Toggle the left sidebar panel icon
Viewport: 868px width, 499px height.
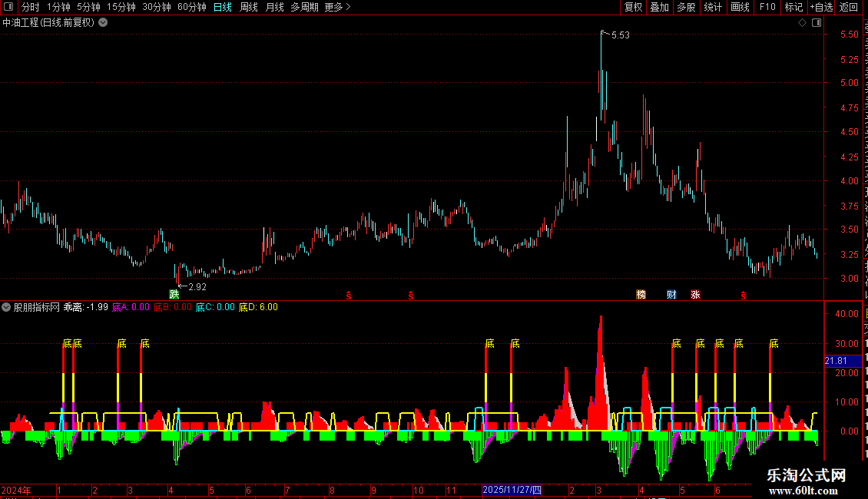tap(8, 7)
